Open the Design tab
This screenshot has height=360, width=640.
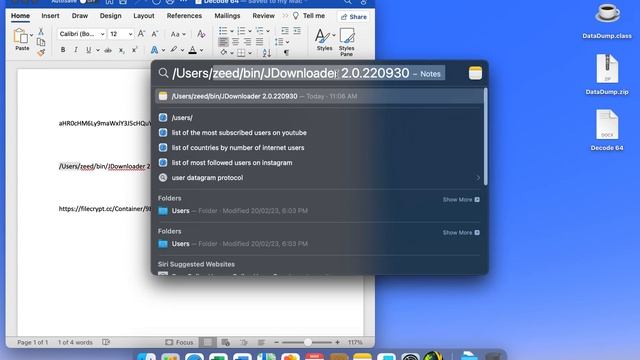110,16
